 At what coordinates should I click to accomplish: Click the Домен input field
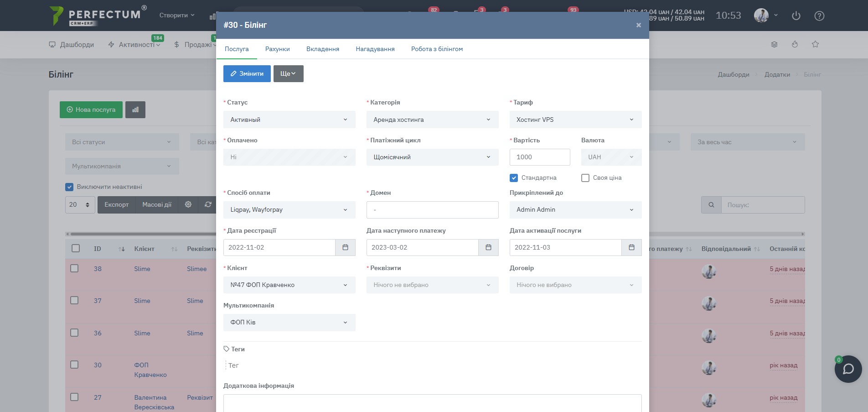pos(433,209)
